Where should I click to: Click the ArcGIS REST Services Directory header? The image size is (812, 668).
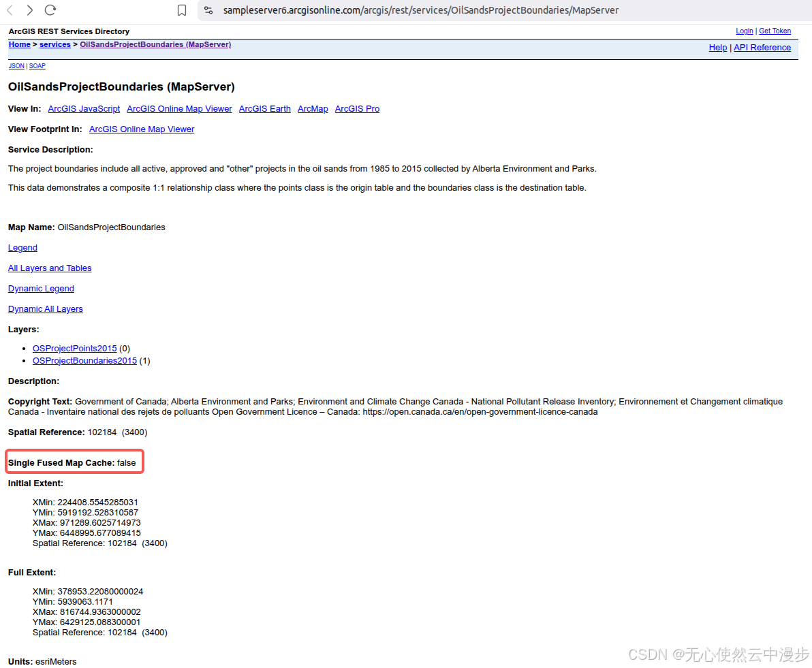click(69, 31)
